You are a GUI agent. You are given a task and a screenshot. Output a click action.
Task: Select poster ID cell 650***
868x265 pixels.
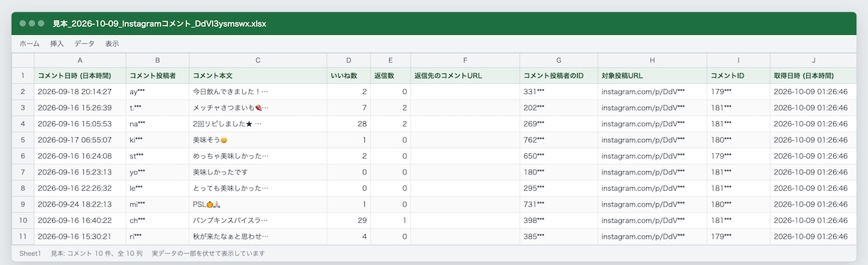[559, 156]
